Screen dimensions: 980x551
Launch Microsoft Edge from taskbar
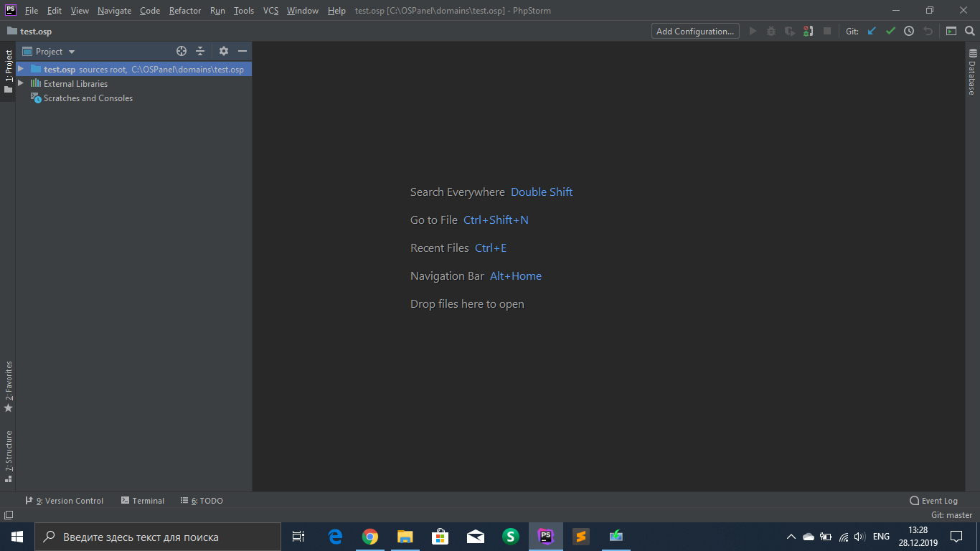click(335, 537)
